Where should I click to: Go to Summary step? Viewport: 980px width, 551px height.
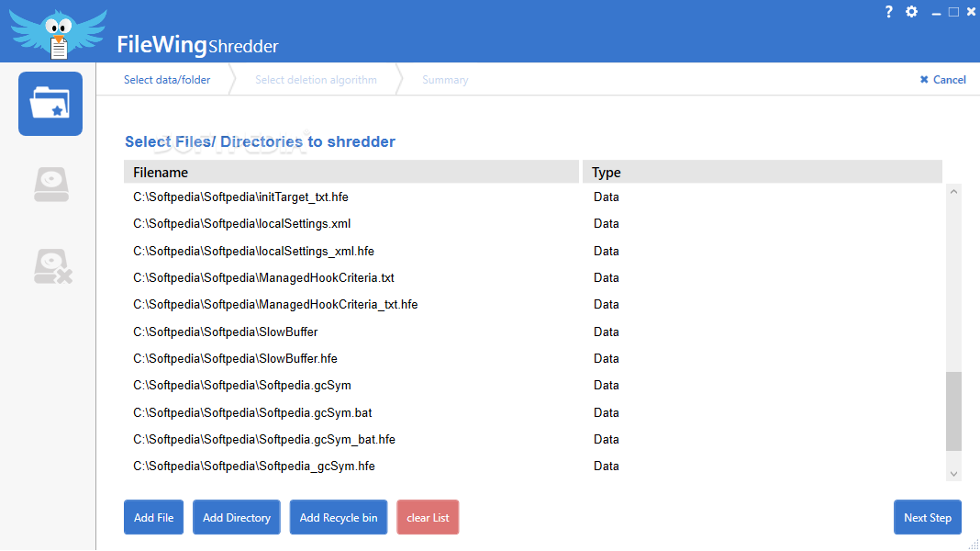pos(445,79)
